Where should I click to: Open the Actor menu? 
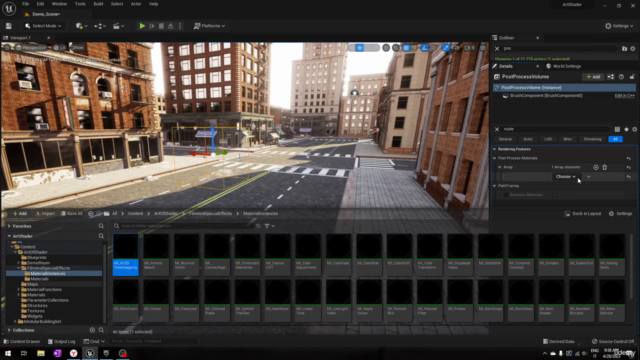136,4
